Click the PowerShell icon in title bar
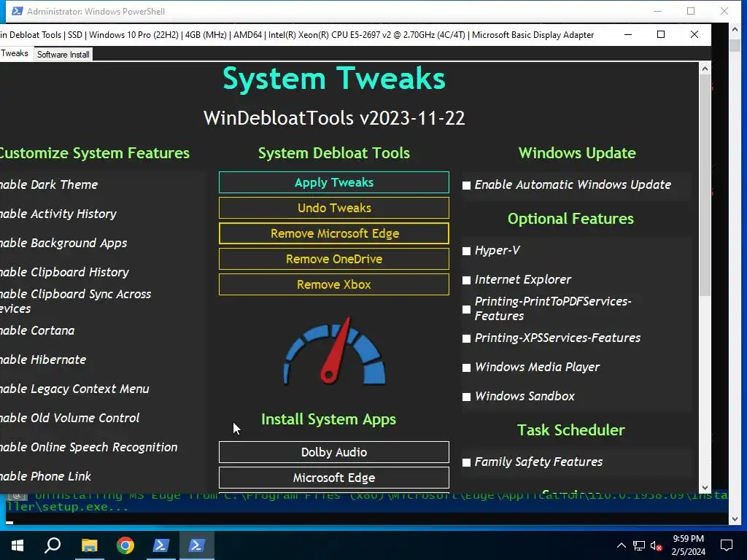The width and height of the screenshot is (747, 560). (17, 11)
